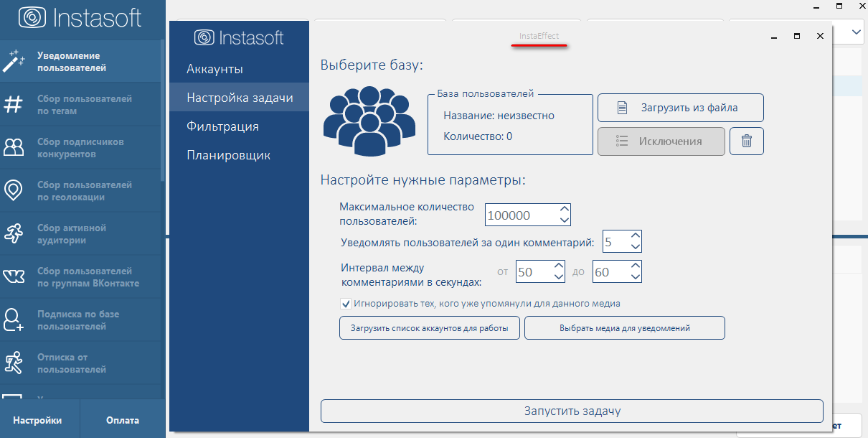Click the text Количество: 0
Screen dimensions: 868x438
coord(478,136)
